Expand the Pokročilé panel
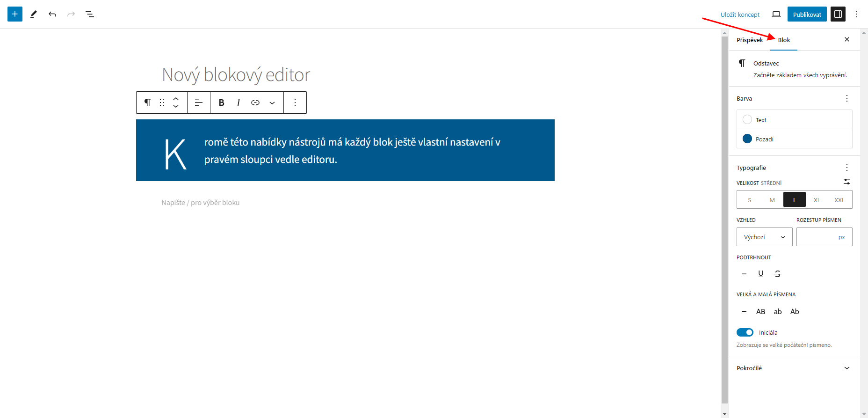Viewport: 868px width, 418px height. (x=795, y=368)
